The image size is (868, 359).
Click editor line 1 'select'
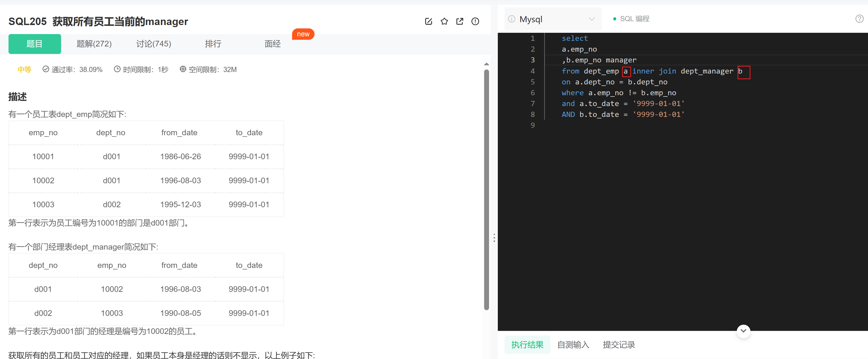click(575, 38)
